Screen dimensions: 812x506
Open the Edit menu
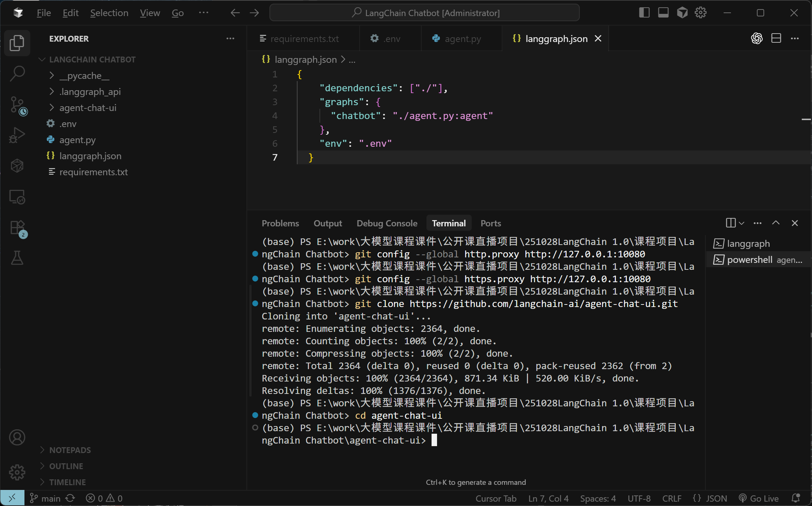click(70, 13)
